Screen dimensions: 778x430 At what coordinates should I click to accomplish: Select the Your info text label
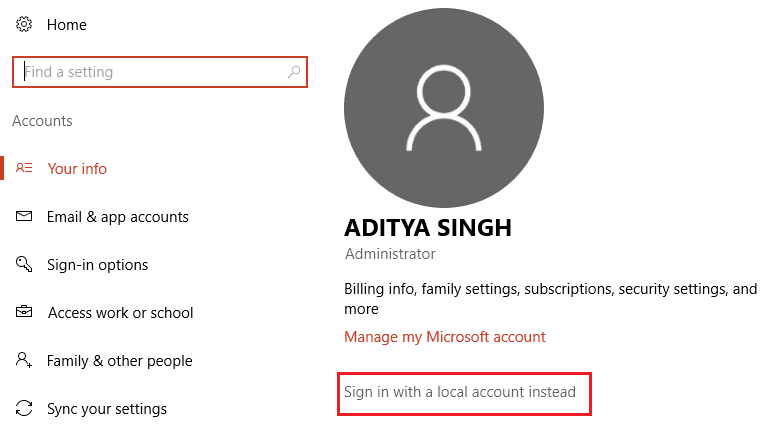[77, 169]
